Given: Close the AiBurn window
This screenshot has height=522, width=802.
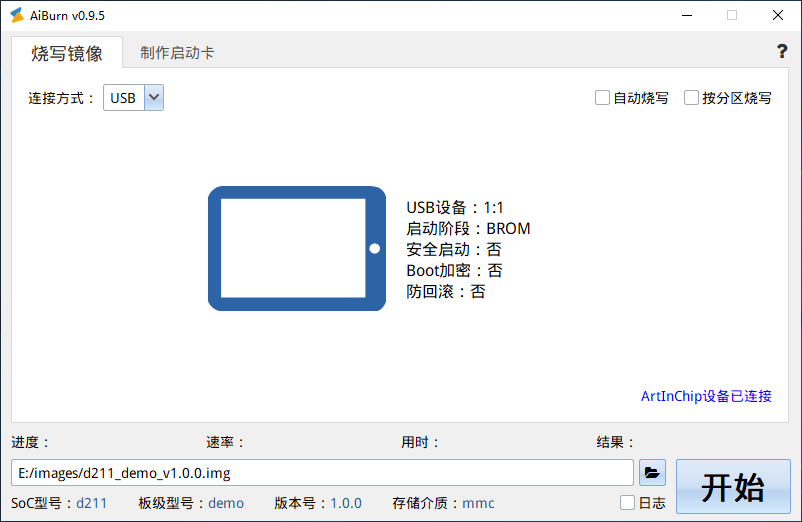Looking at the screenshot, I should tap(777, 15).
